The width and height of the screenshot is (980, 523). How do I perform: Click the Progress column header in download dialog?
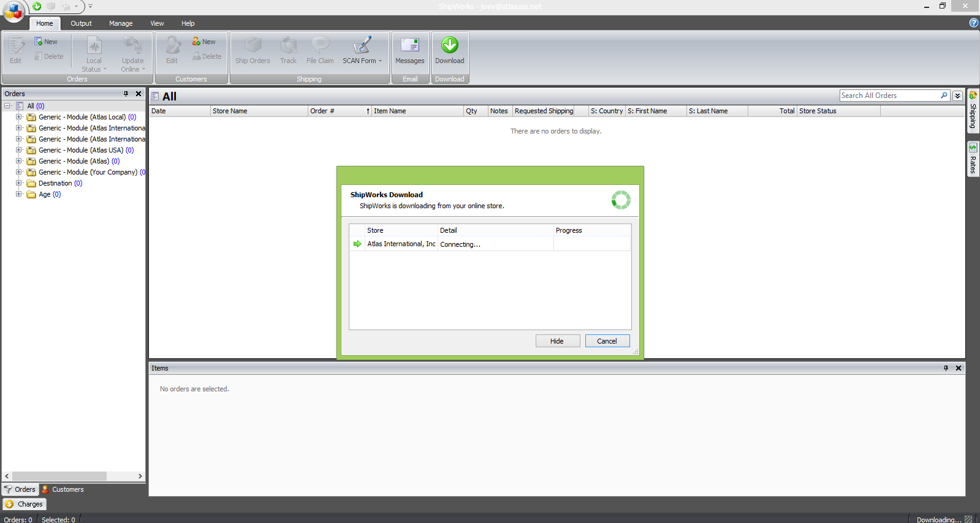[x=592, y=230]
